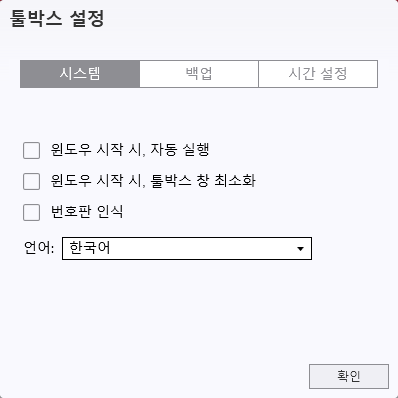The image size is (398, 398).
Task: Check the 번호판 인식 box
Action: (31, 212)
